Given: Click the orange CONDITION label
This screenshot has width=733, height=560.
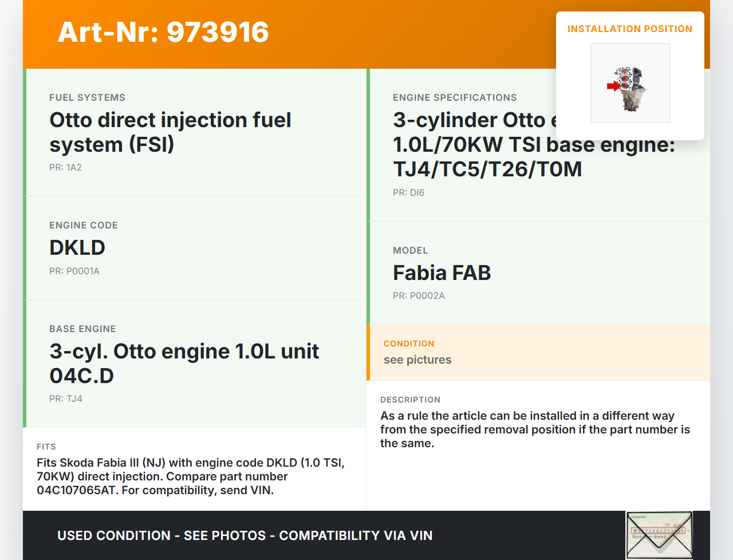Looking at the screenshot, I should pyautogui.click(x=409, y=344).
